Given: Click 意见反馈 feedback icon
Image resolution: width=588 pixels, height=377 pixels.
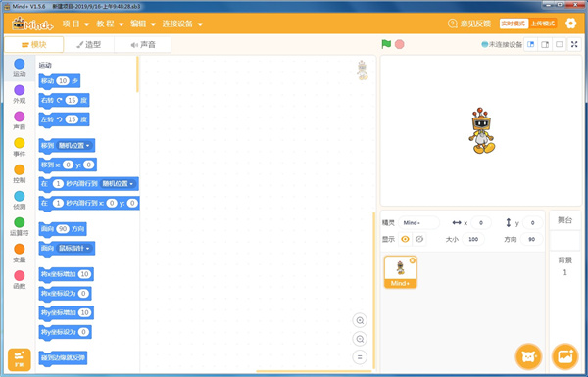Looking at the screenshot, I should tap(453, 24).
